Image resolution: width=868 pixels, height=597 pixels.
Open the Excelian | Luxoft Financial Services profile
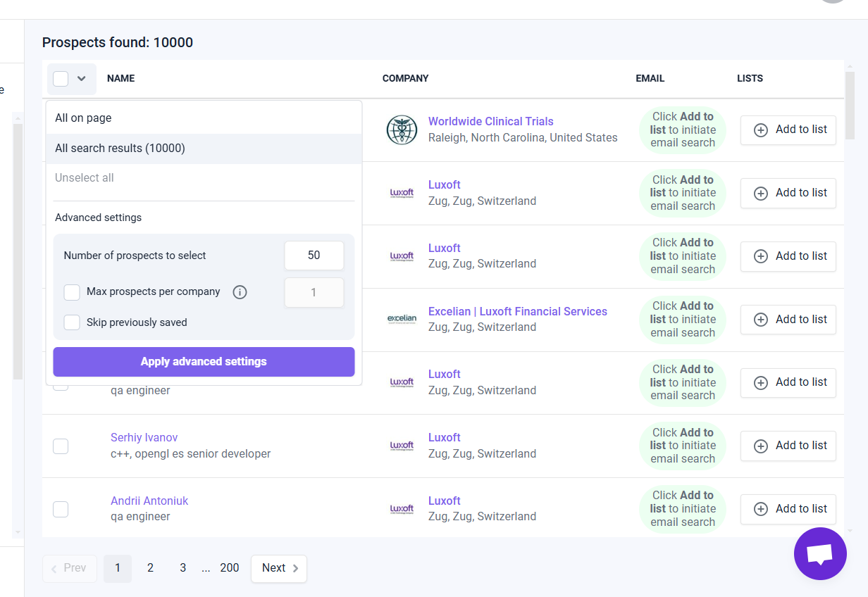point(518,310)
